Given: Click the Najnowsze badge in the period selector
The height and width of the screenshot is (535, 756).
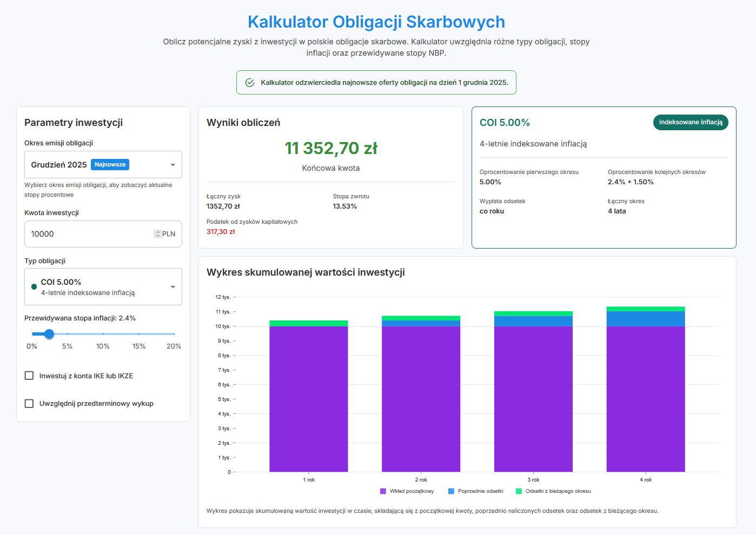Looking at the screenshot, I should [x=110, y=164].
